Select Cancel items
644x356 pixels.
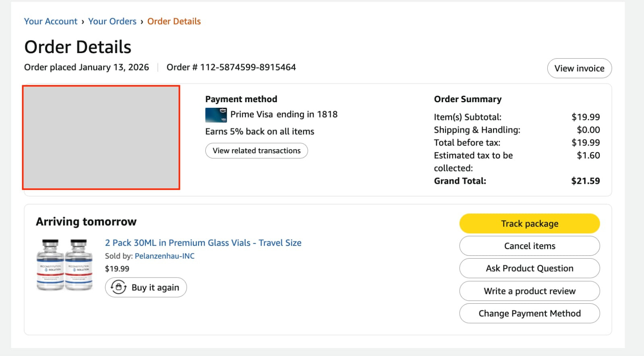point(529,246)
